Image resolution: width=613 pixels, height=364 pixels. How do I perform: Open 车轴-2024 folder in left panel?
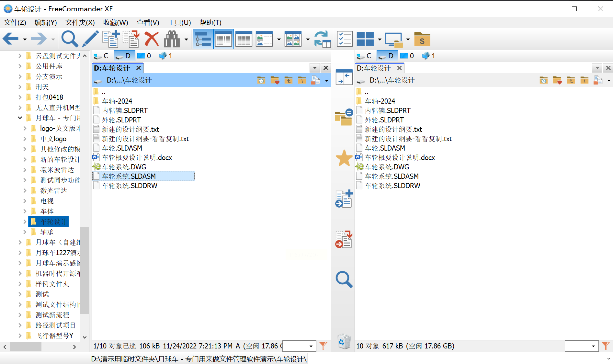[117, 101]
